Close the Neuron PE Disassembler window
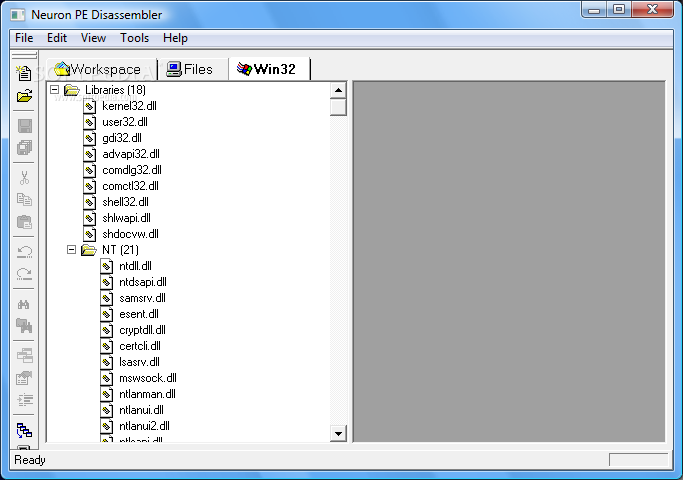 652,10
